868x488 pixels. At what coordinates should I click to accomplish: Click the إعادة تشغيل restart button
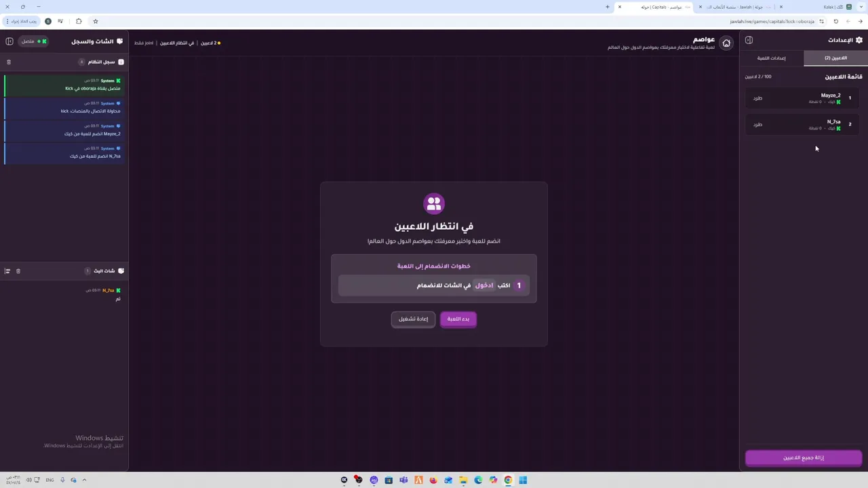[413, 319]
